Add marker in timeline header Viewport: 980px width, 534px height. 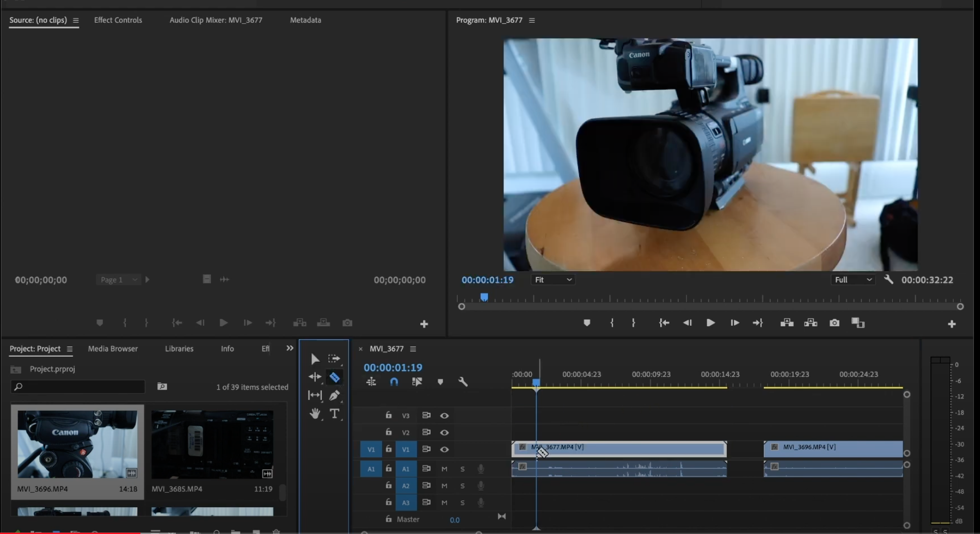(x=440, y=382)
